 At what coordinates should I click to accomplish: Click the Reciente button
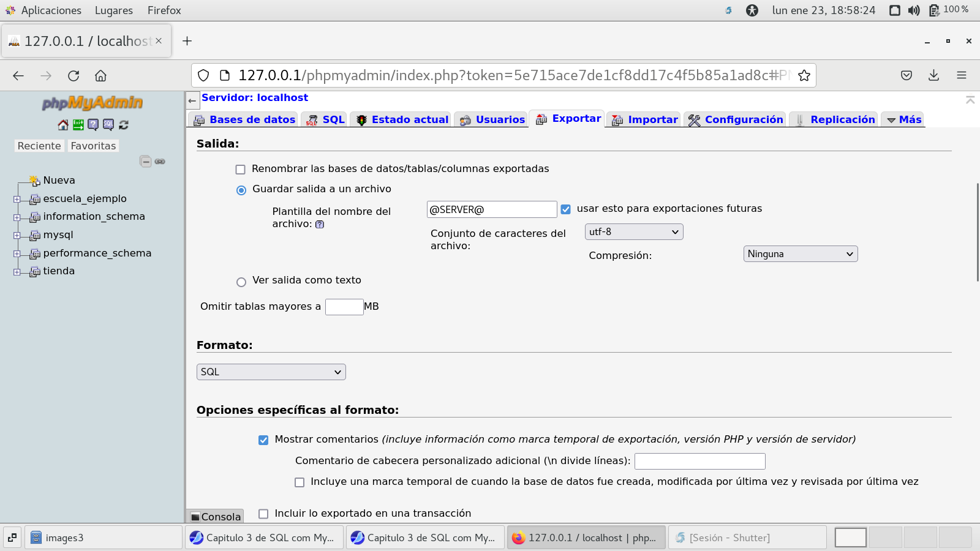pyautogui.click(x=39, y=146)
